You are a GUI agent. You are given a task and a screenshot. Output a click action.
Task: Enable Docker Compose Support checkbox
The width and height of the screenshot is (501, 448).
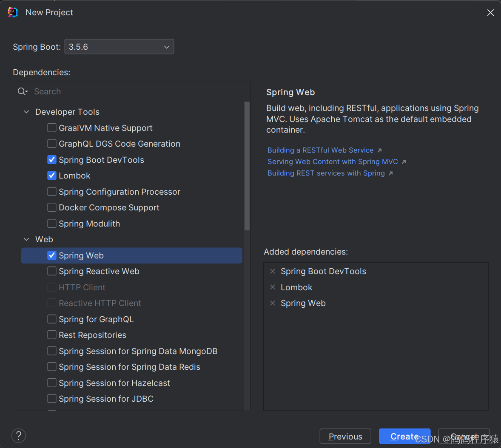(52, 207)
